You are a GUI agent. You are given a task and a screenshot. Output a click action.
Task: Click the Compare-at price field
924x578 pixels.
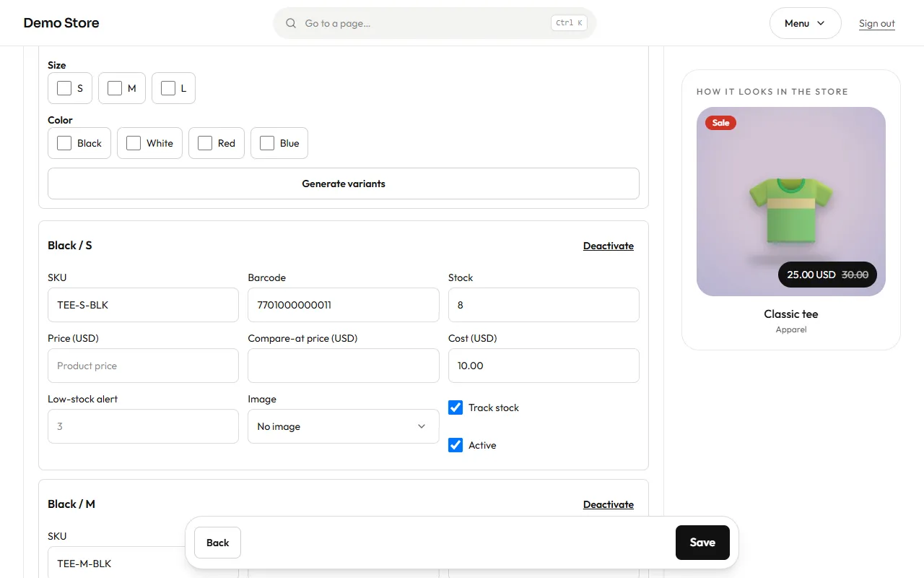(x=344, y=366)
